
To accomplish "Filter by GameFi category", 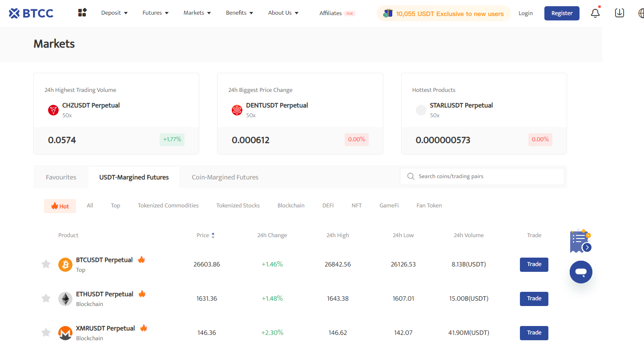I will pos(389,206).
